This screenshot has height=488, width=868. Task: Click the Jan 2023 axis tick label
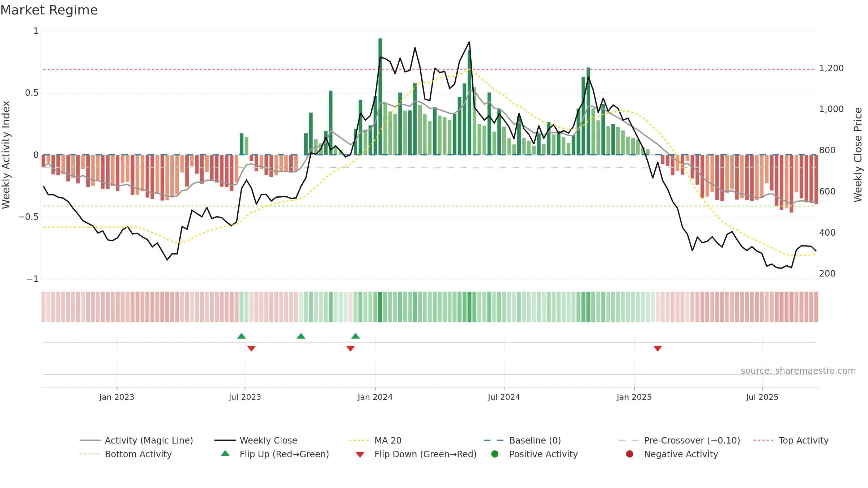pyautogui.click(x=117, y=397)
